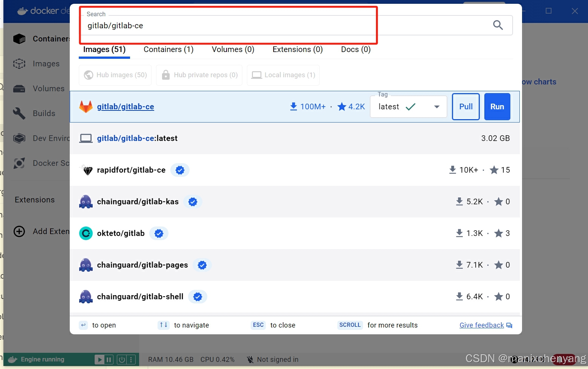
Task: Switch to the Containers (1) tab
Action: (x=168, y=49)
